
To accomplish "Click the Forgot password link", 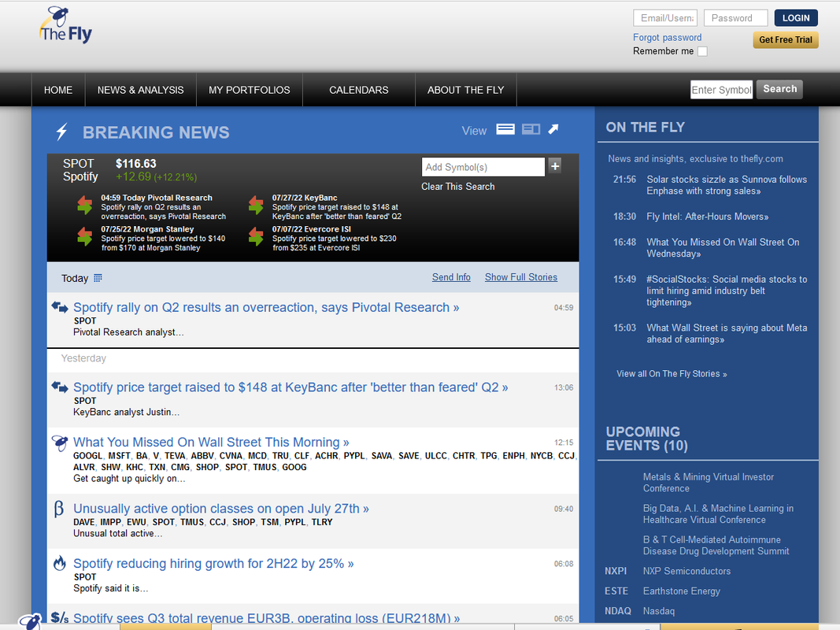I will 667,38.
